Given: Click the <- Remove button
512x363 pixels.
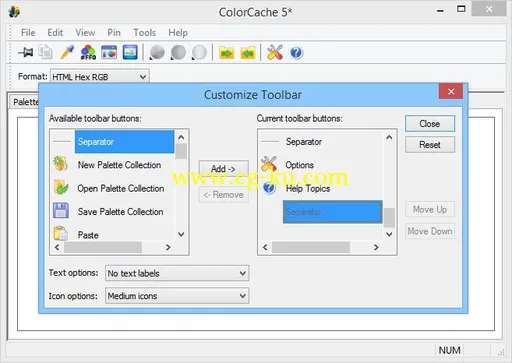Looking at the screenshot, I should 223,195.
